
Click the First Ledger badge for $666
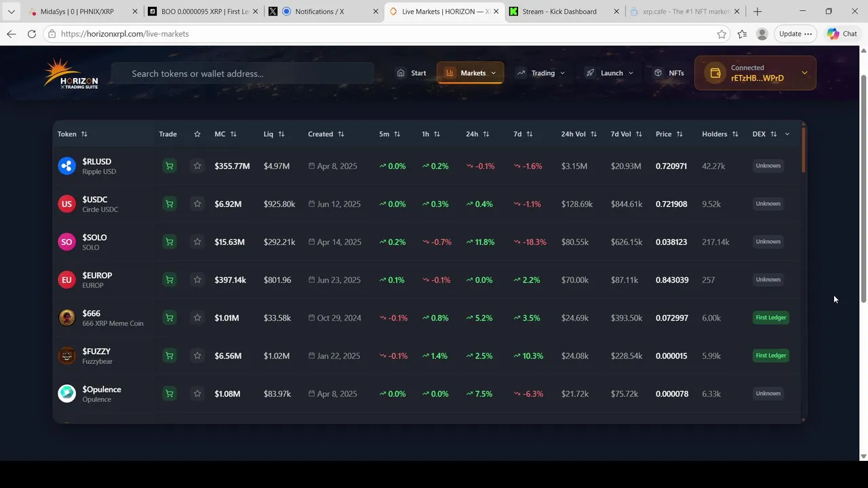pos(771,318)
